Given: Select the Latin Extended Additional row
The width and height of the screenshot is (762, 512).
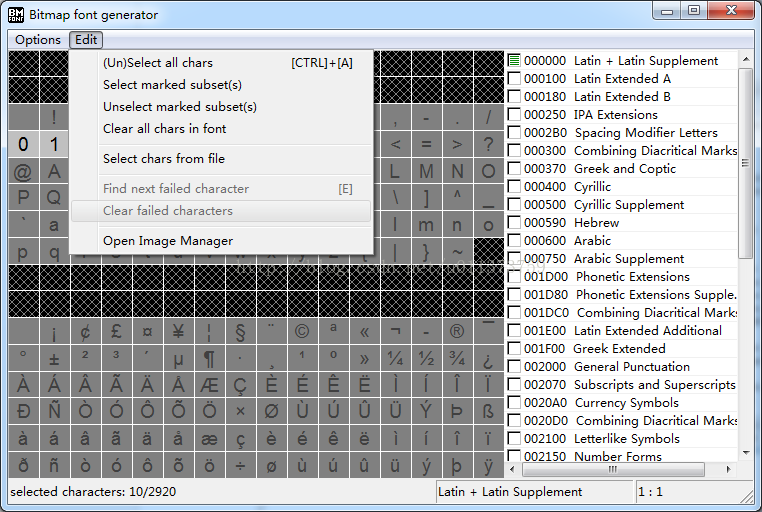Looking at the screenshot, I should click(622, 330).
